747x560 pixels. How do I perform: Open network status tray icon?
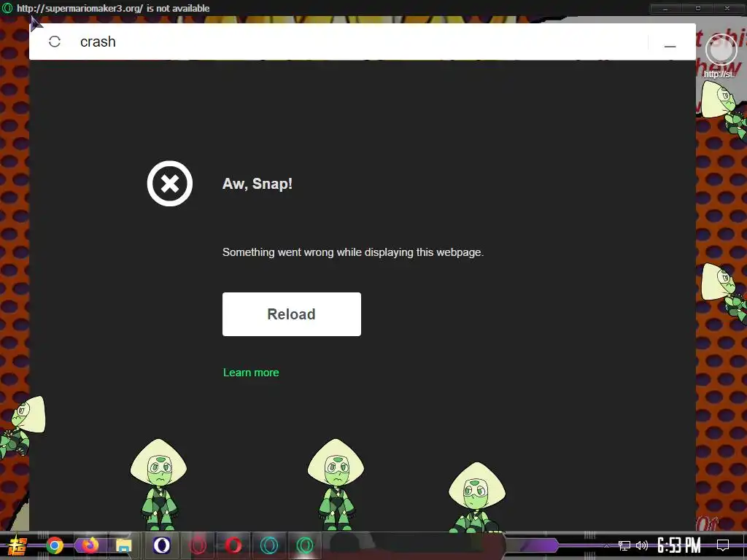pos(624,545)
